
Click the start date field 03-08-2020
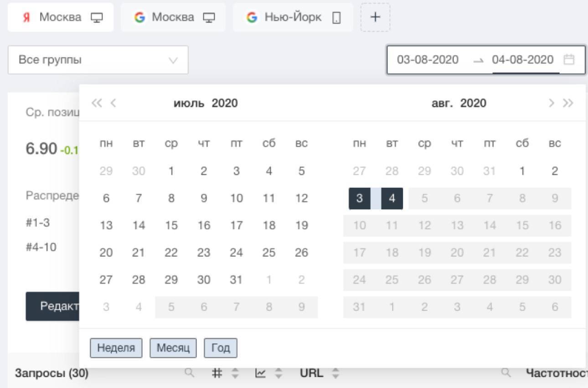tap(428, 60)
